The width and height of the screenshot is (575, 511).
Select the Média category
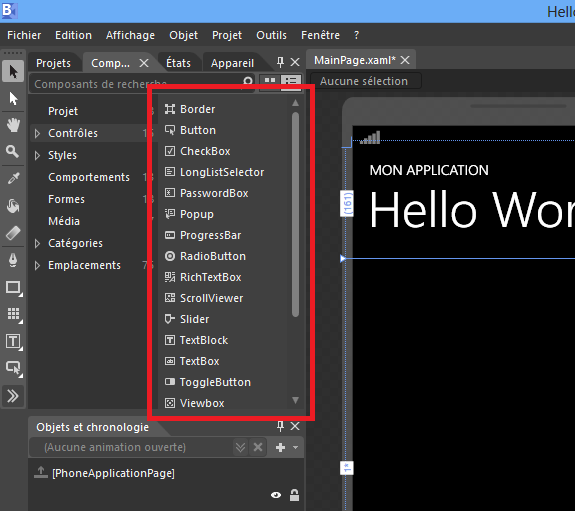64,221
